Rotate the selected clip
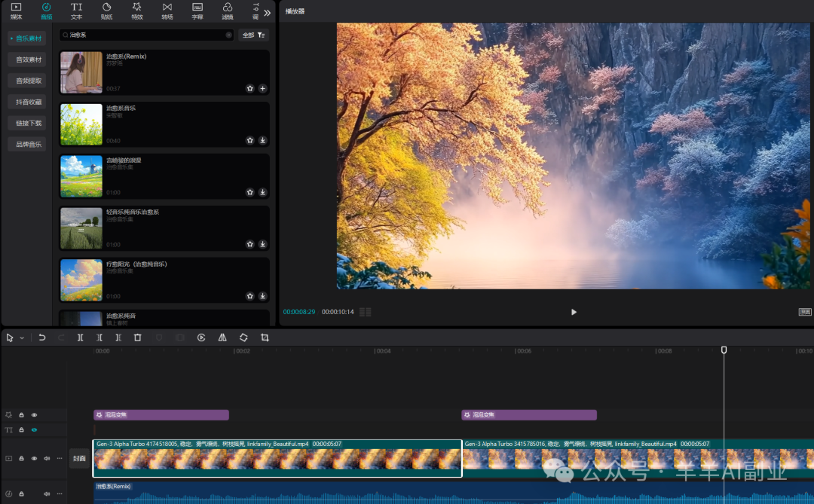Screen dimensions: 814x504 243,338
